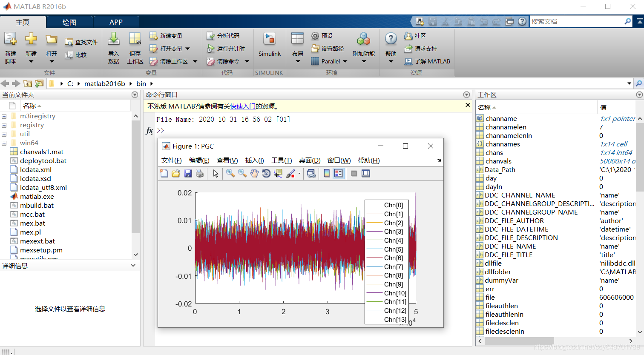Expand the registry folder tree node
The image size is (644, 355).
tap(4, 125)
